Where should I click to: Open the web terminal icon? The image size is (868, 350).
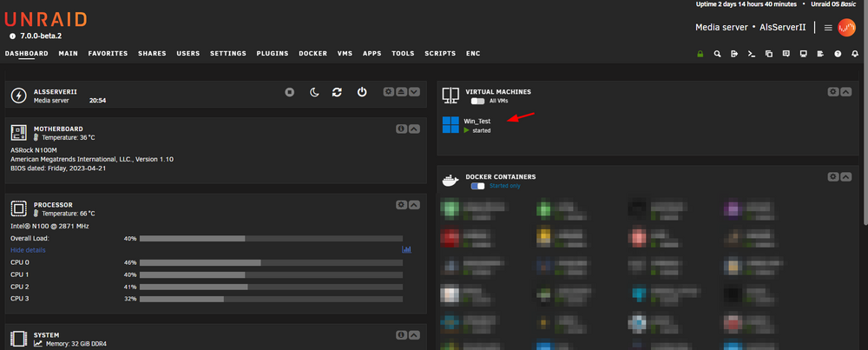click(752, 54)
